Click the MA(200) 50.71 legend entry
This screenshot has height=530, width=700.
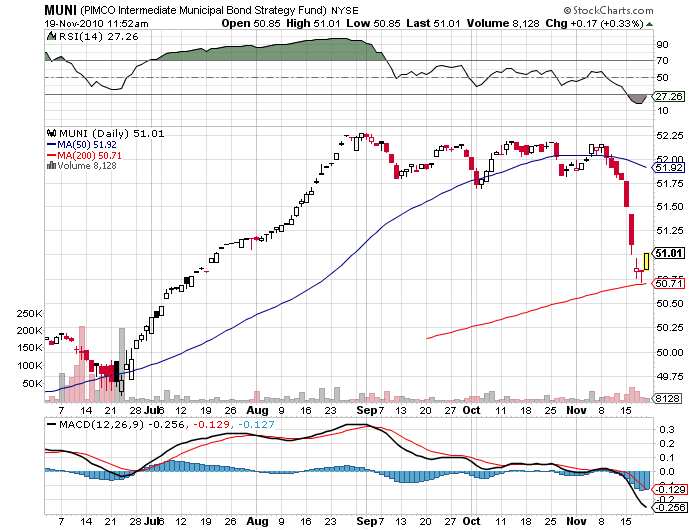pos(84,155)
